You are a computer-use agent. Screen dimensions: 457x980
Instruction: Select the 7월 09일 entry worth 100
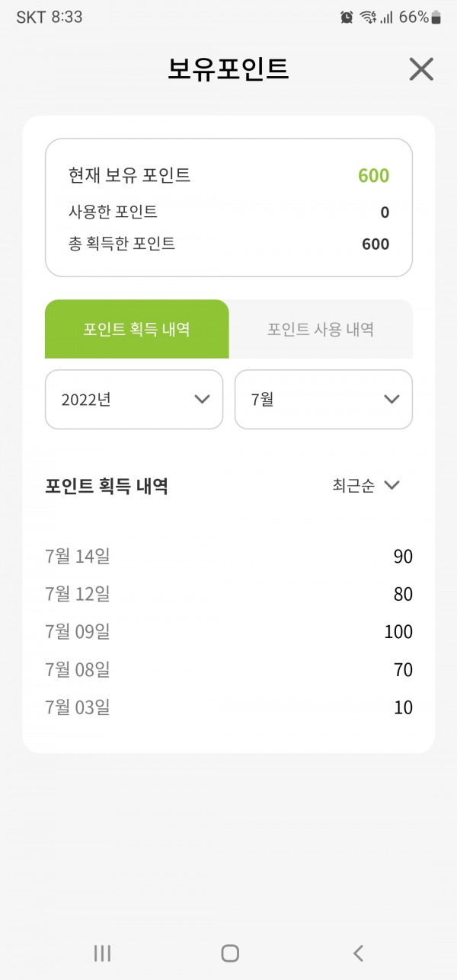tap(228, 632)
